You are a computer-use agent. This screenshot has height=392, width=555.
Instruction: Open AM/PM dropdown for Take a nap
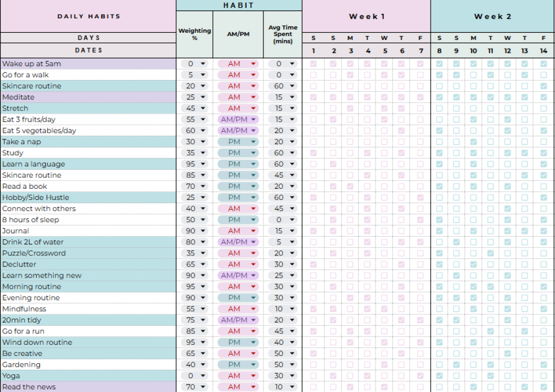coord(254,142)
